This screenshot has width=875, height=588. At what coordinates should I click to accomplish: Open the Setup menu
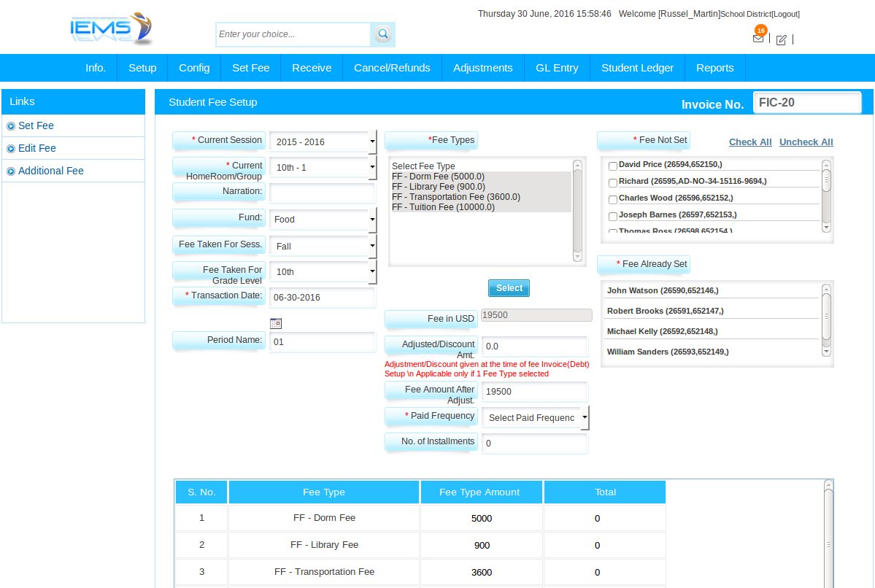142,68
